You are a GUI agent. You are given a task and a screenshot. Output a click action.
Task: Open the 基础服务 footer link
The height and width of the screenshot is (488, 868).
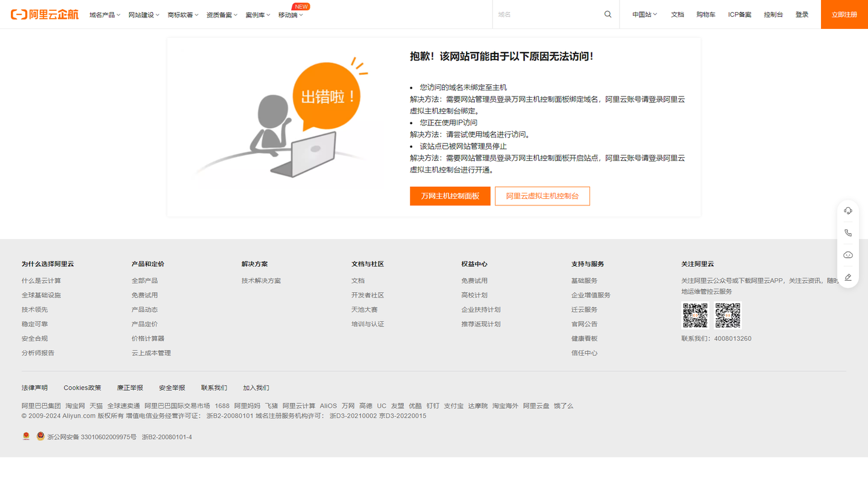585,281
